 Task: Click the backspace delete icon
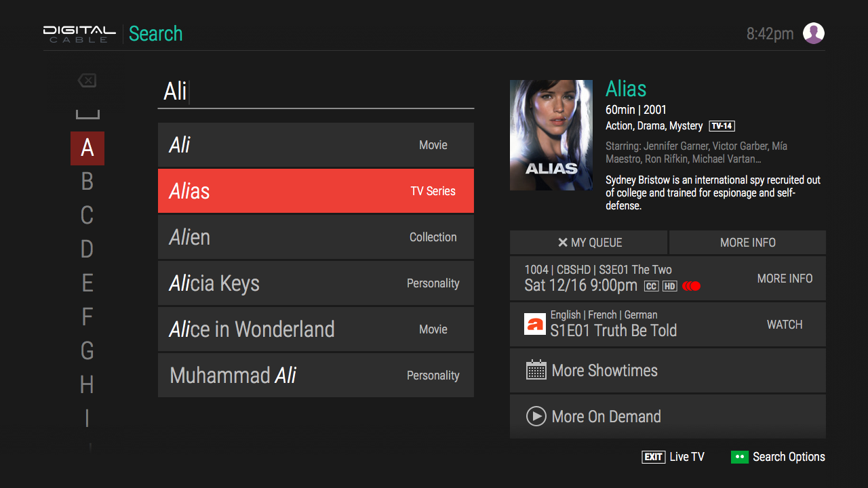(x=87, y=81)
